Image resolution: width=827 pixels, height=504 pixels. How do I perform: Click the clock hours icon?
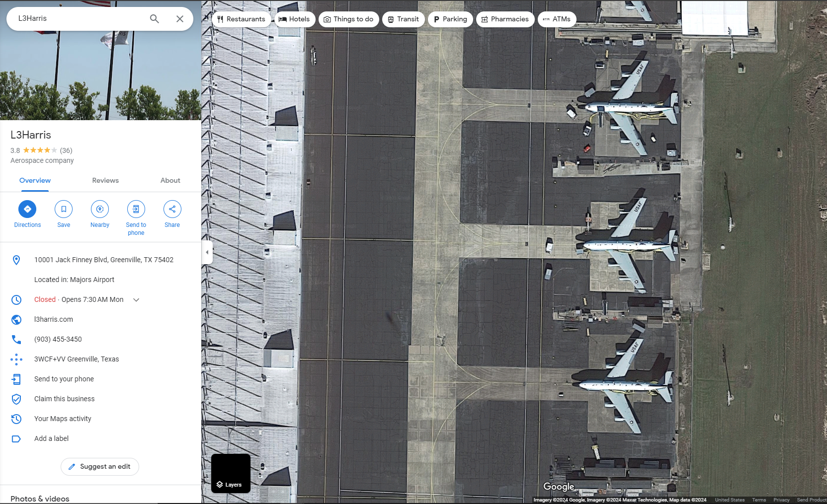(x=16, y=299)
